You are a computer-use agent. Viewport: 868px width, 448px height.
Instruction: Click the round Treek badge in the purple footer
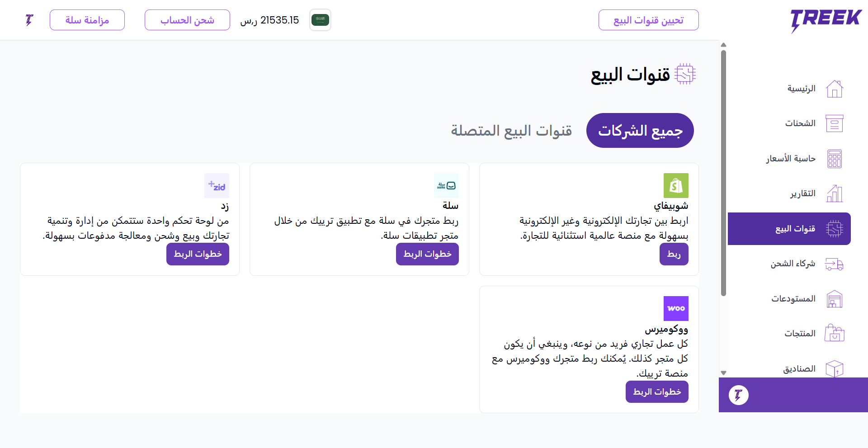coord(738,395)
